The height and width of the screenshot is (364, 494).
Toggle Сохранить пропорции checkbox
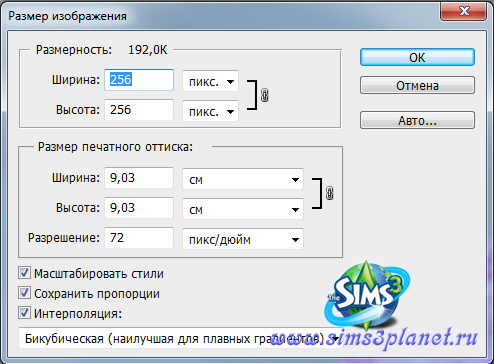click(x=24, y=293)
